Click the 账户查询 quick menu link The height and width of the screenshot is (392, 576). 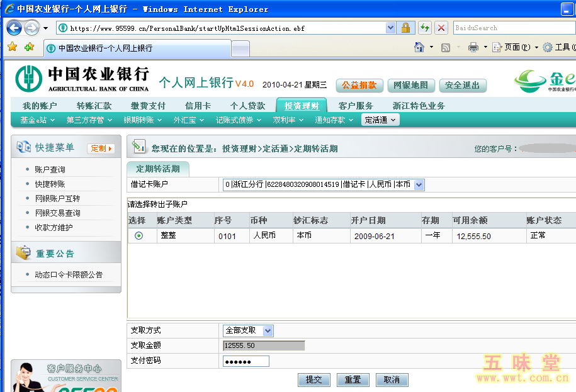coord(50,169)
